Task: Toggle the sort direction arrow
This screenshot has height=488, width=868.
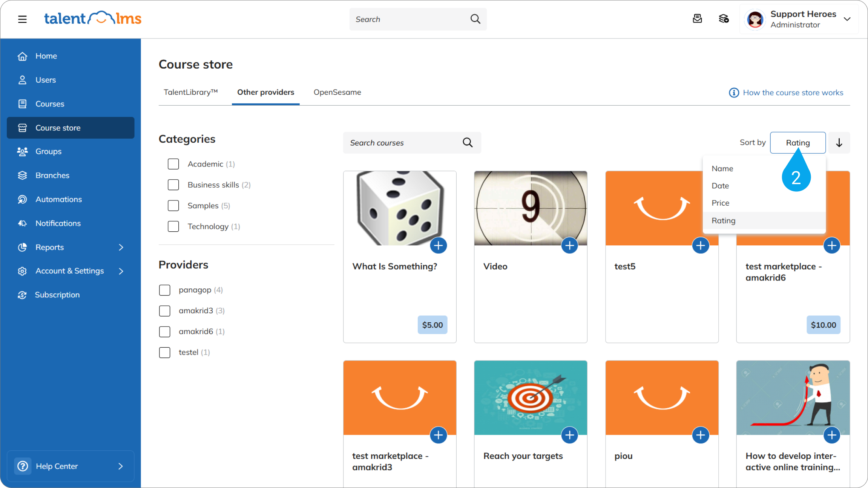Action: [839, 143]
